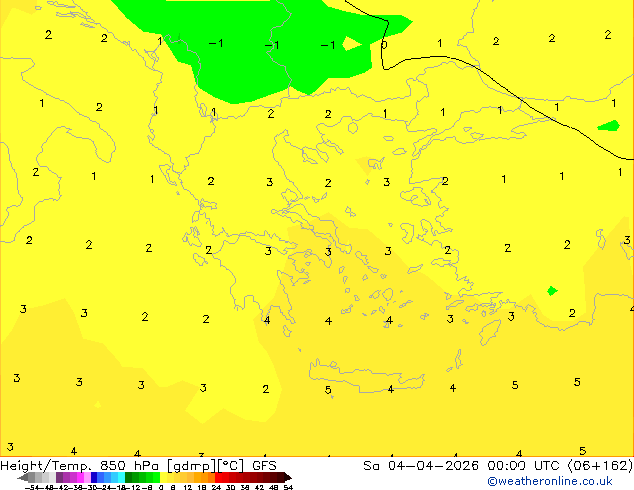
Task: Pick the bright red segment above label 24
Action: tap(218, 477)
